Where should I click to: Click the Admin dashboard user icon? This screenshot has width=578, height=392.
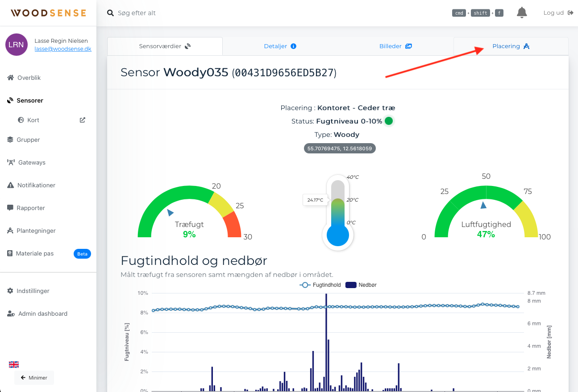click(11, 314)
